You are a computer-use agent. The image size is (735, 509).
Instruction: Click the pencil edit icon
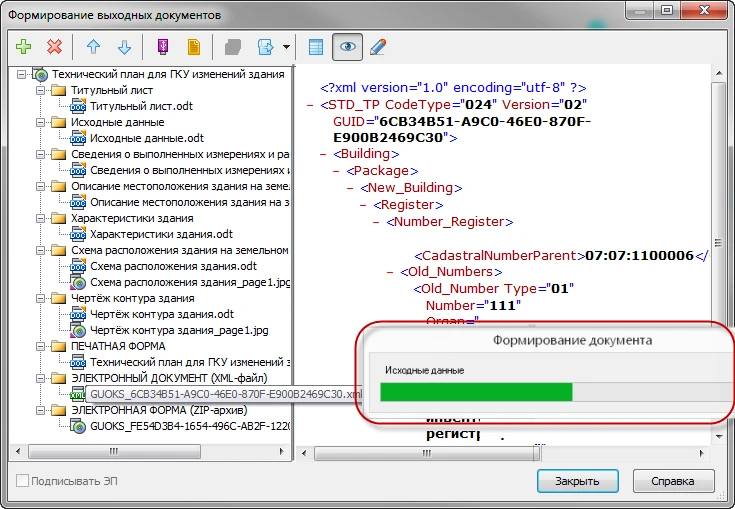pos(378,47)
